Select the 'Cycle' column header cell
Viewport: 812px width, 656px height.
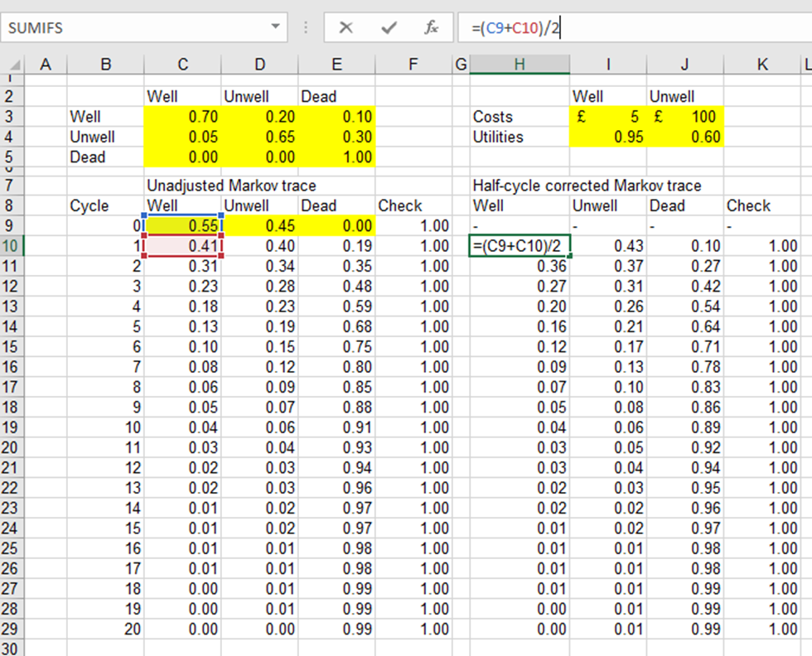pyautogui.click(x=105, y=205)
